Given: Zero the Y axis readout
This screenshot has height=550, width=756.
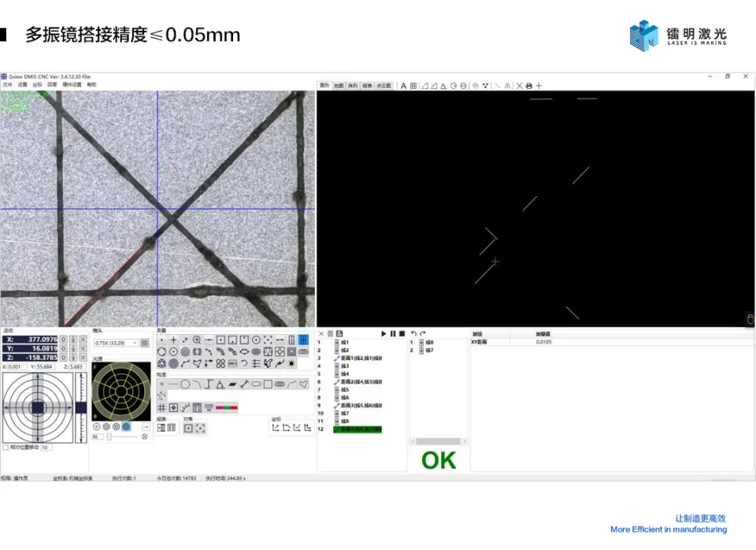Looking at the screenshot, I should pyautogui.click(x=63, y=348).
